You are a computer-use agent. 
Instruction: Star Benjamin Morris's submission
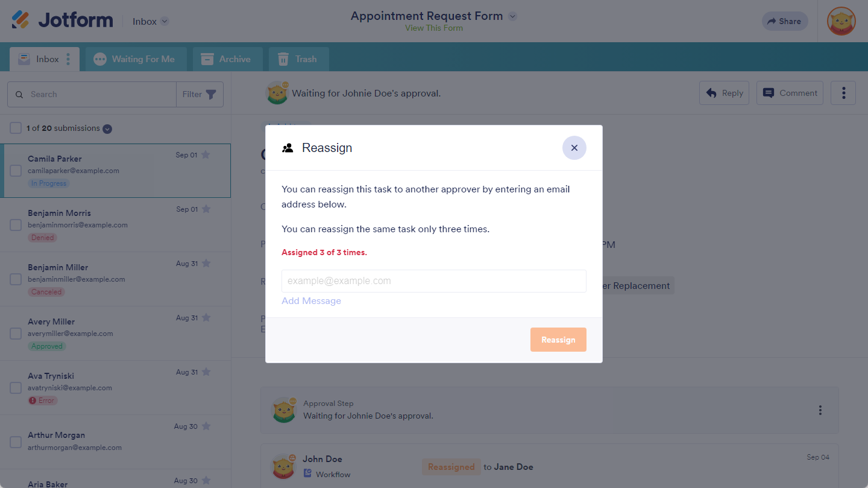[x=206, y=209]
